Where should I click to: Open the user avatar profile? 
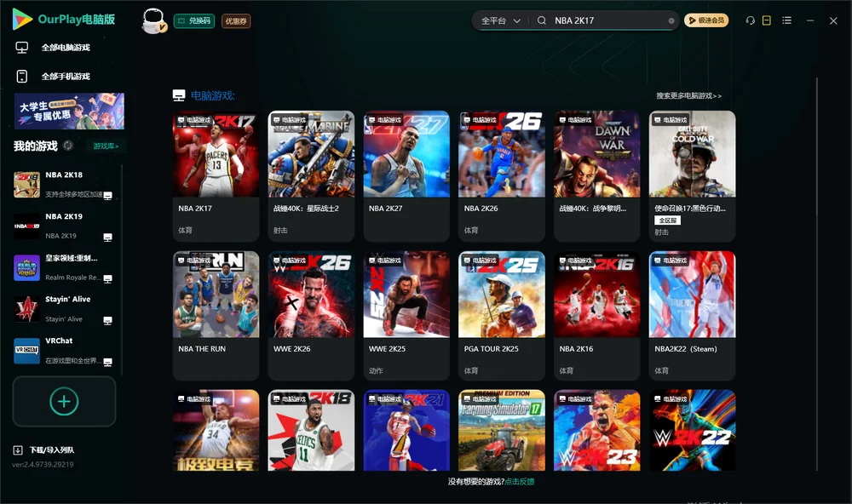point(153,20)
